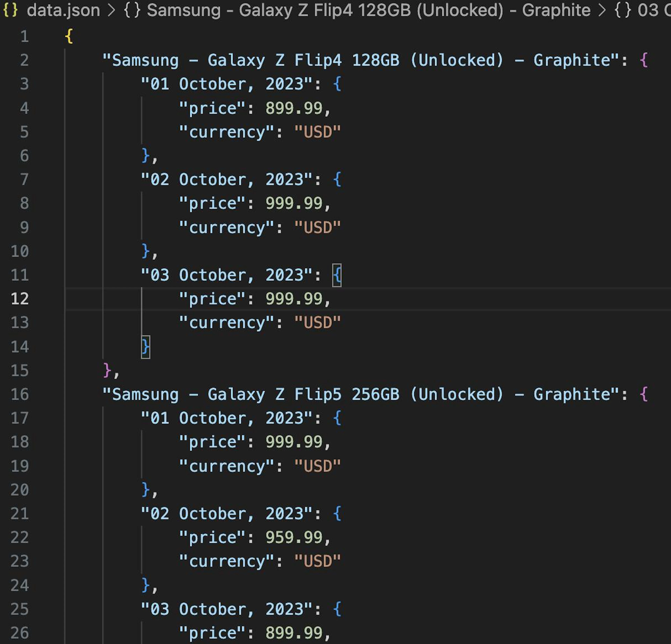Open the Galaxy Z Flip4 breadcrumb segment
This screenshot has height=644, width=671.
click(x=369, y=10)
